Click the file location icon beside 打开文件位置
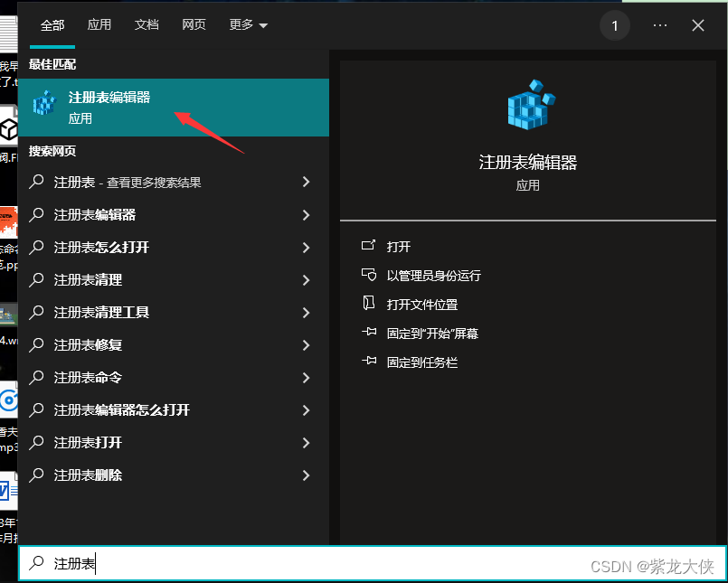 point(368,304)
